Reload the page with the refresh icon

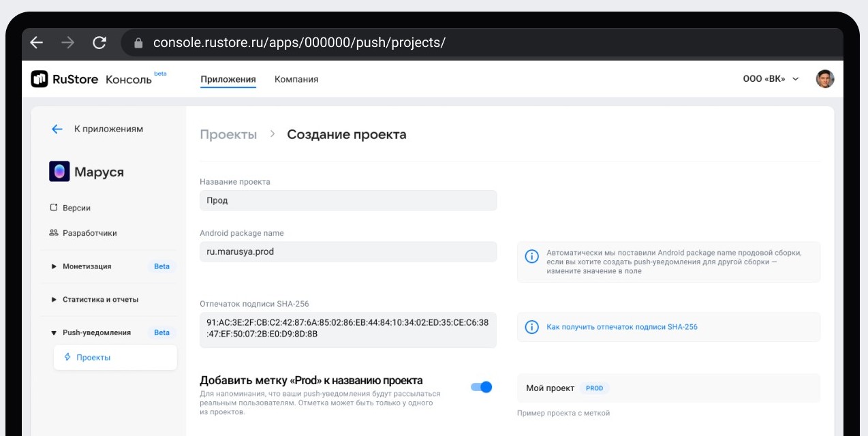[99, 42]
